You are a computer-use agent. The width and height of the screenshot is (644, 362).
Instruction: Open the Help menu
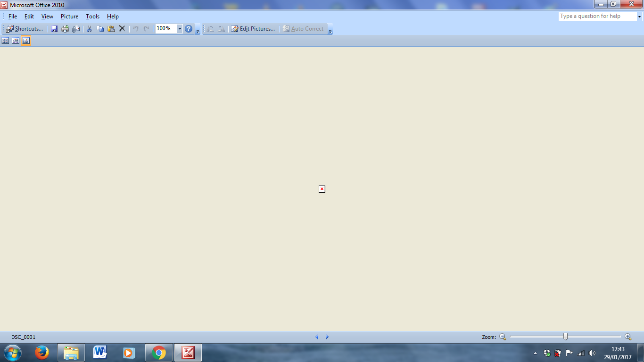pos(113,16)
